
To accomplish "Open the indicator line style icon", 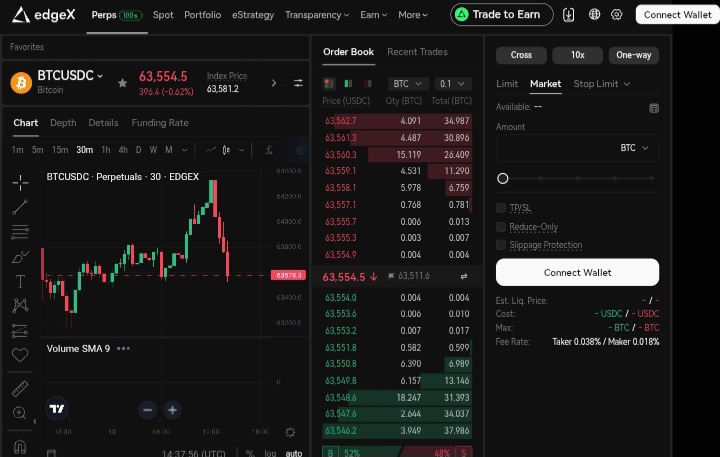I will [x=211, y=150].
